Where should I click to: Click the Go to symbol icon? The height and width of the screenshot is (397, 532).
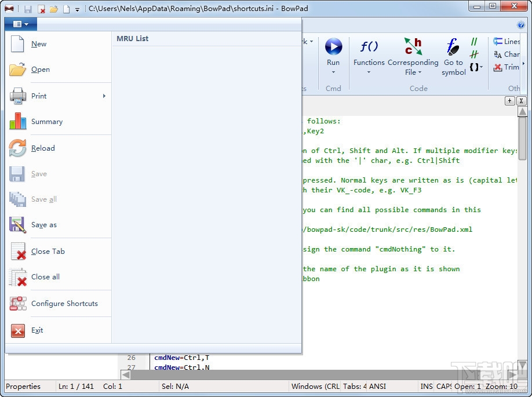453,46
